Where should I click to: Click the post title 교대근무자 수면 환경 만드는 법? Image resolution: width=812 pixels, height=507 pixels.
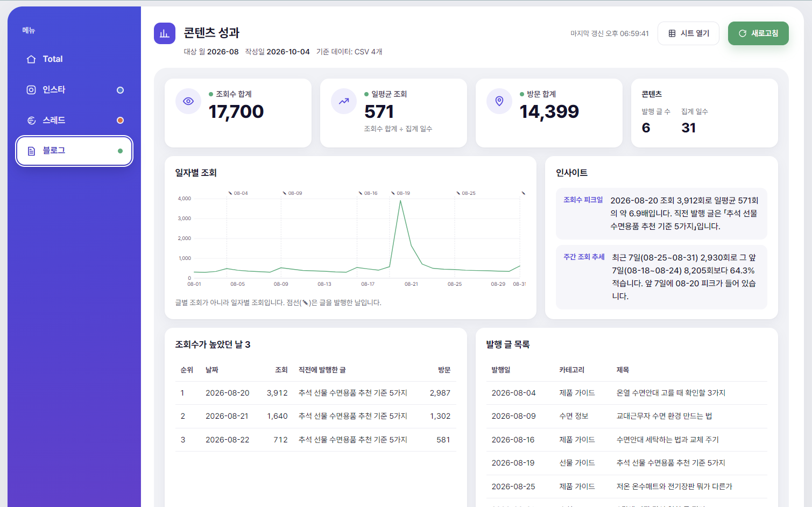point(665,416)
